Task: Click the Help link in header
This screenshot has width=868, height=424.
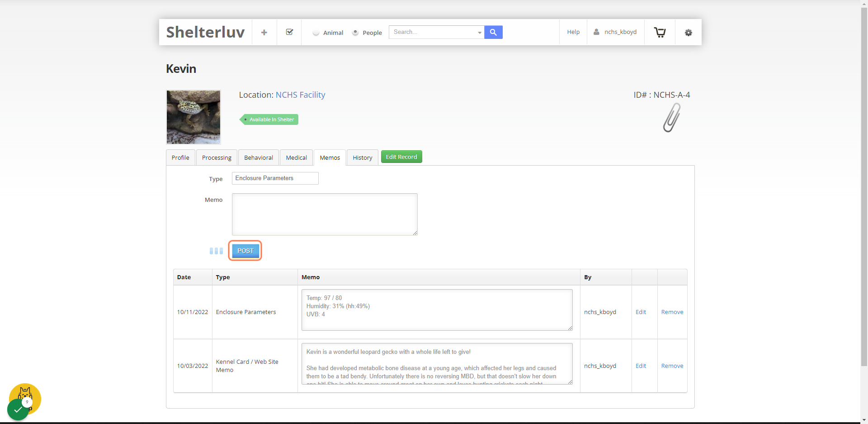Action: [x=573, y=32]
